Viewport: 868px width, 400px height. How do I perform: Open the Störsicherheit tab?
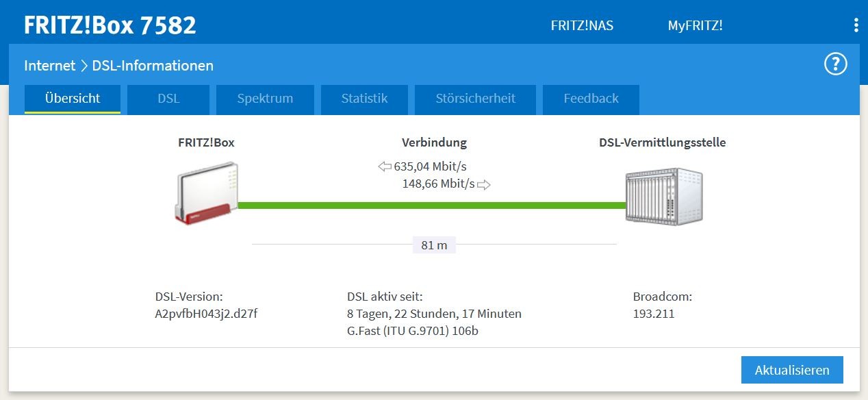[x=475, y=99]
